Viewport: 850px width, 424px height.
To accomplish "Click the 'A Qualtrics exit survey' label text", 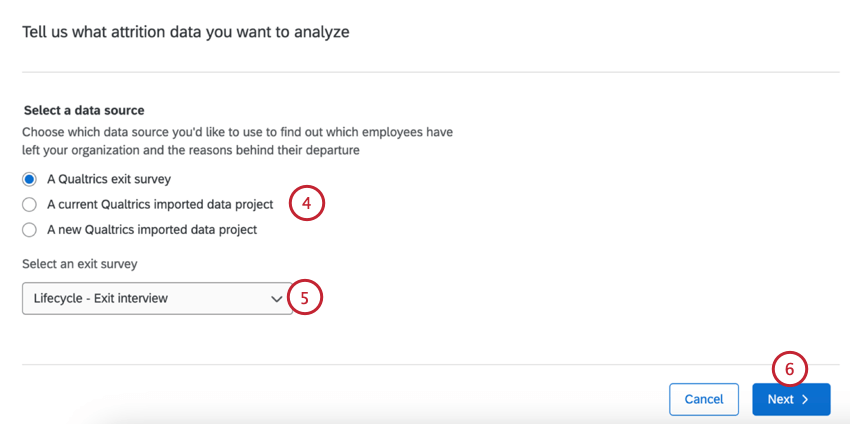I will 109,180.
